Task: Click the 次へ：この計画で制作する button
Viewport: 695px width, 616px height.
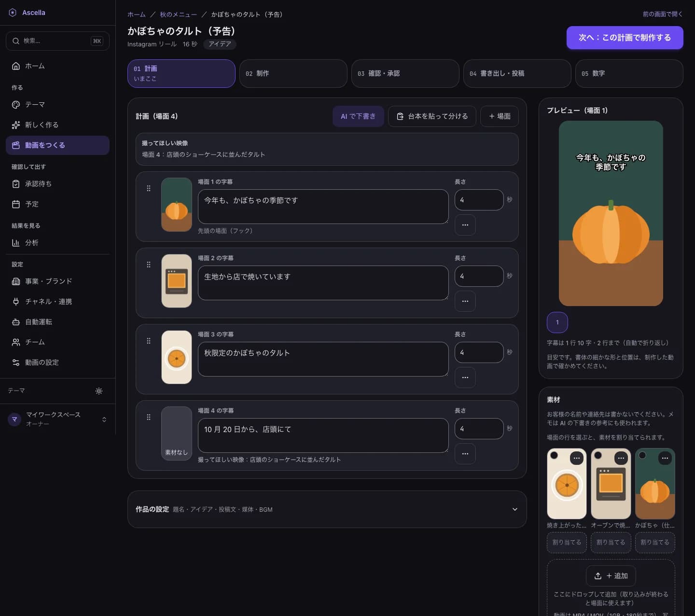Action: (625, 38)
